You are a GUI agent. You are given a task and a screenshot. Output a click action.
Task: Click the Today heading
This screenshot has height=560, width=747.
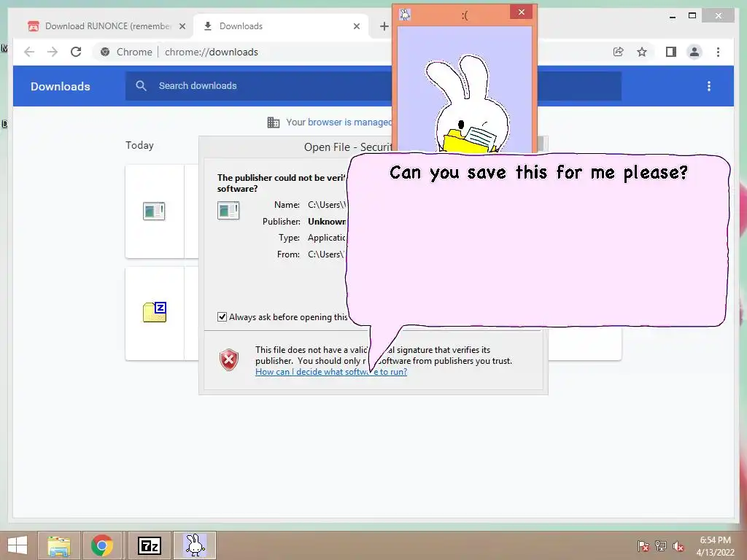(x=139, y=145)
